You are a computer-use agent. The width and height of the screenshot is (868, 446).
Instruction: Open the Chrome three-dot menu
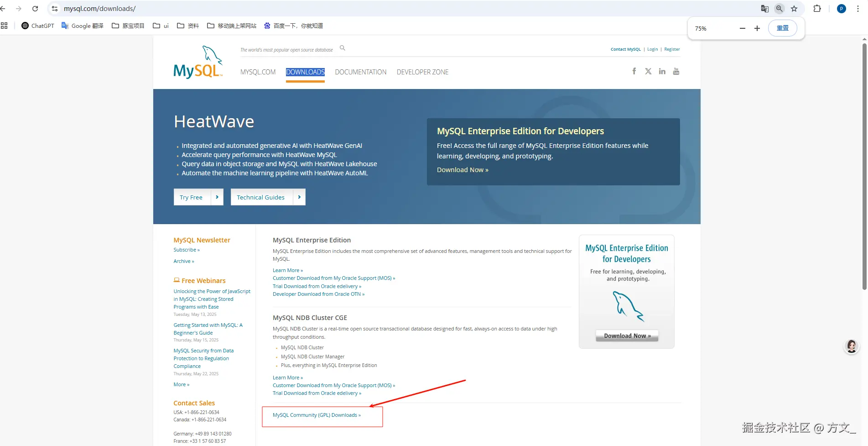coord(858,9)
